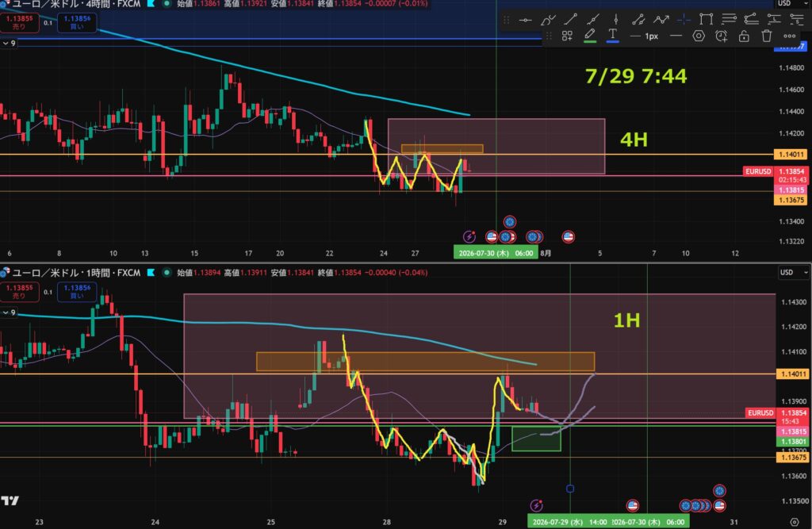The height and width of the screenshot is (529, 812).
Task: Select the Long Position tool
Action: [x=774, y=20]
